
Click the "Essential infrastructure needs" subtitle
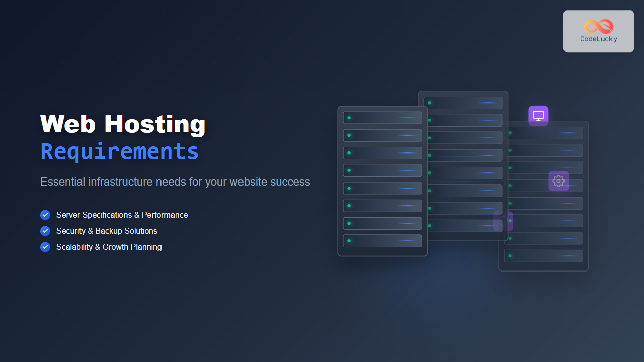pos(175,182)
